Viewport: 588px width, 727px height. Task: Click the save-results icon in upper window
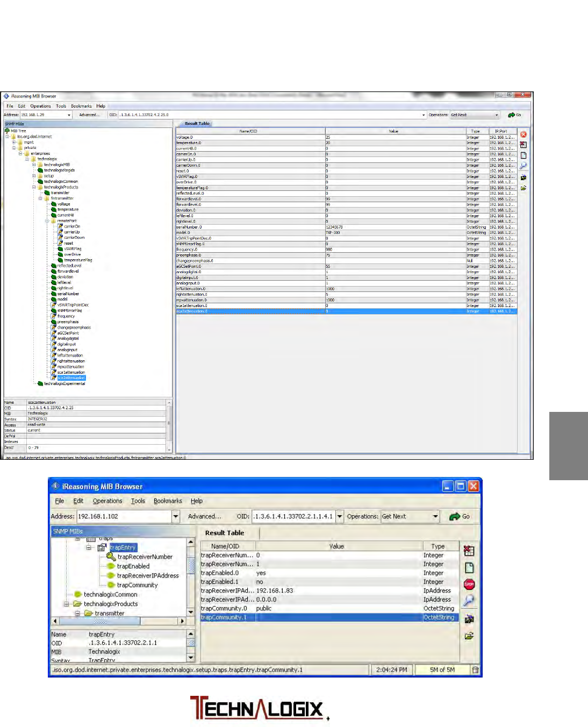(524, 177)
